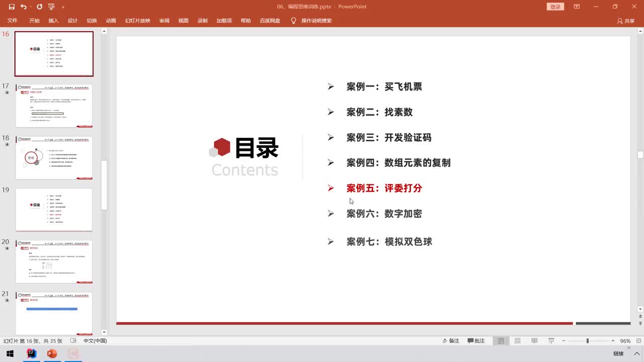Switch to the 开始 ribbon tab
644x362 pixels.
point(34,21)
